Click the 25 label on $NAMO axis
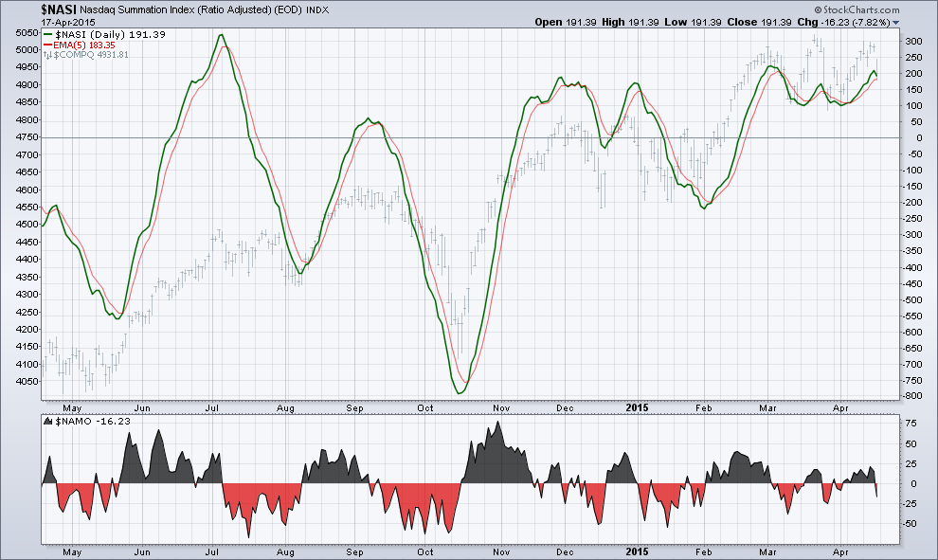Viewport: 938px width, 560px height. (x=911, y=463)
